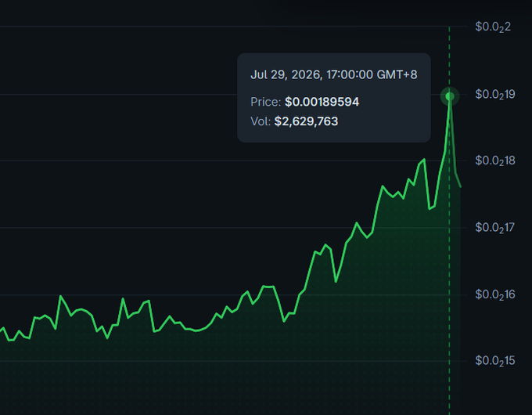Click the topmost y-axis price label ending in 2
This screenshot has width=532, height=415.
(493, 27)
